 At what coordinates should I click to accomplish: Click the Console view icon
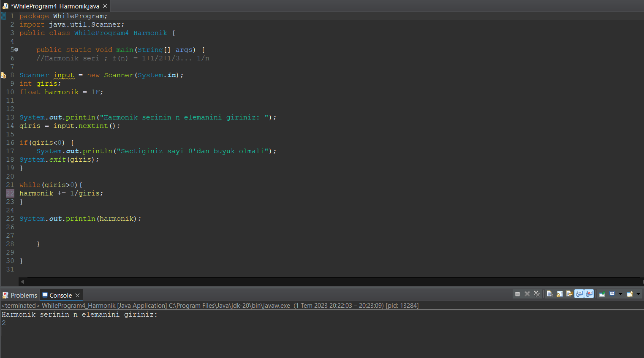pos(45,295)
